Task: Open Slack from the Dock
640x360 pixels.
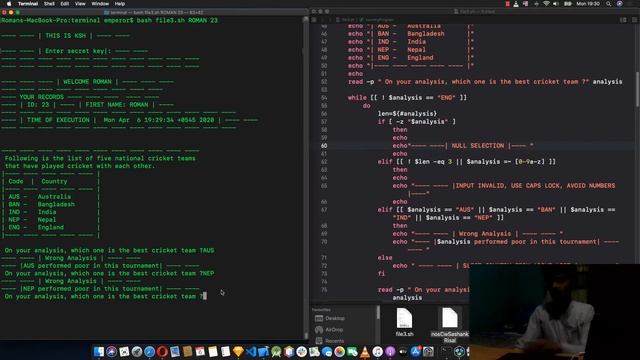Action: (x=302, y=351)
